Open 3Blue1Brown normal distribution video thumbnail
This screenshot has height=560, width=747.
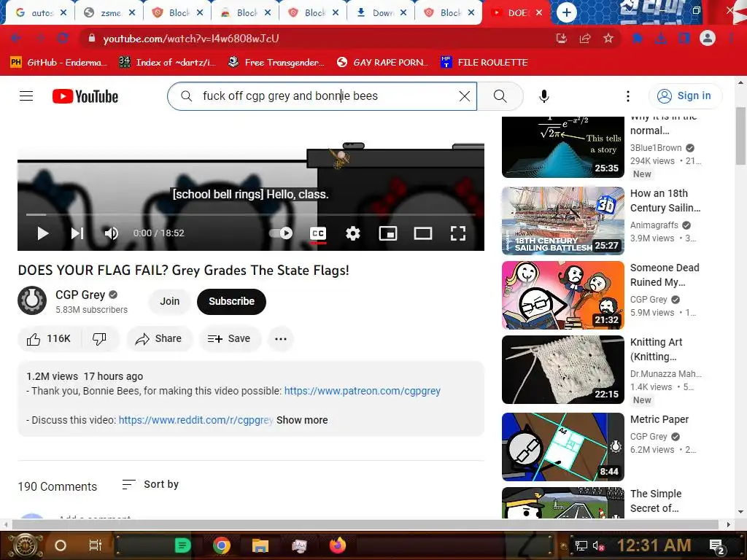563,147
